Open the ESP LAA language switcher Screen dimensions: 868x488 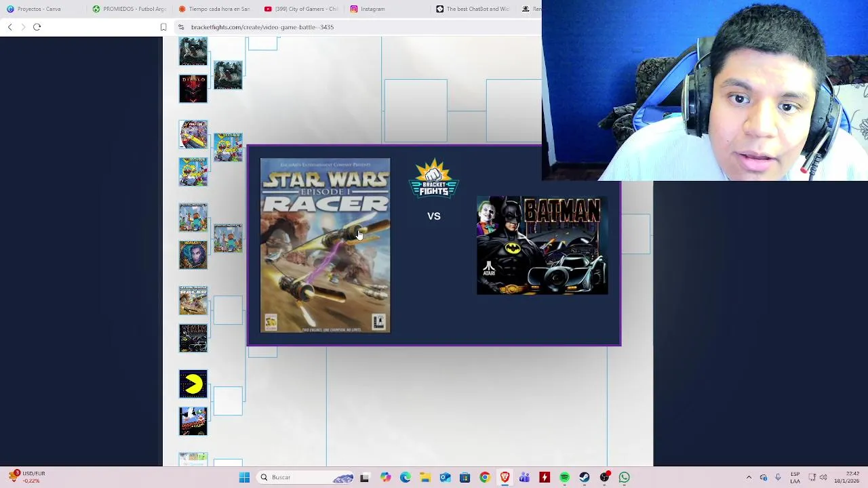(x=795, y=478)
